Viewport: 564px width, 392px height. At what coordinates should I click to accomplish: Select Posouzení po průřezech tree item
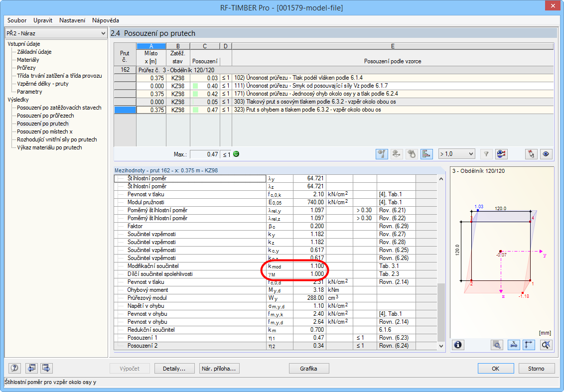point(45,116)
